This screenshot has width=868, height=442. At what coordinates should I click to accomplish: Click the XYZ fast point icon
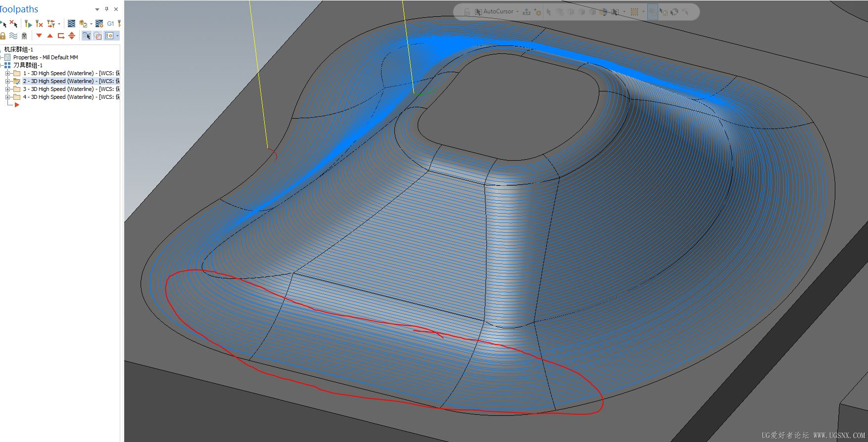527,12
